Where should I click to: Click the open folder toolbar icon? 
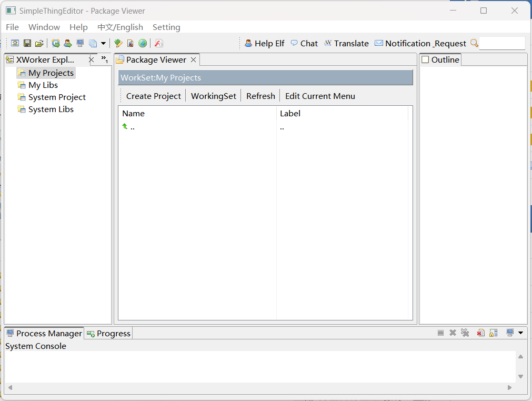pyautogui.click(x=39, y=43)
